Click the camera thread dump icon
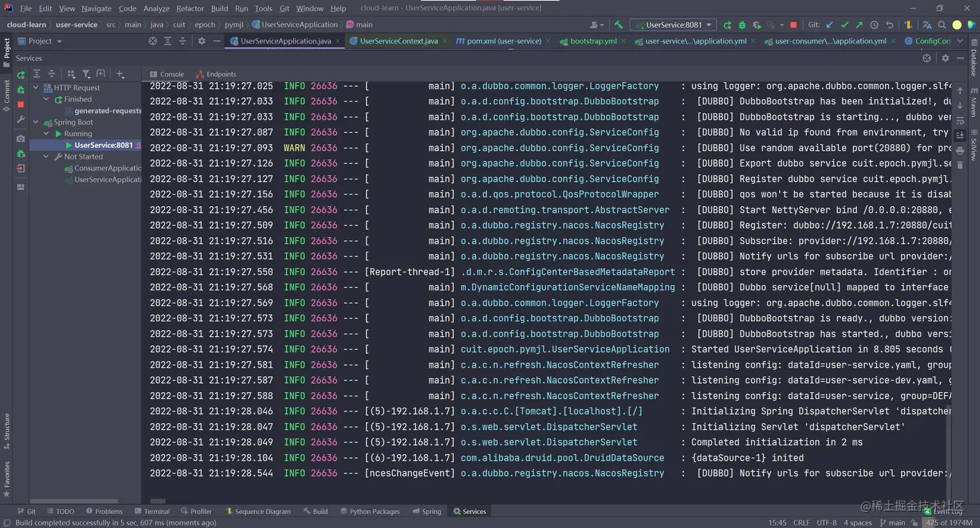Image resolution: width=980 pixels, height=528 pixels. [x=21, y=139]
